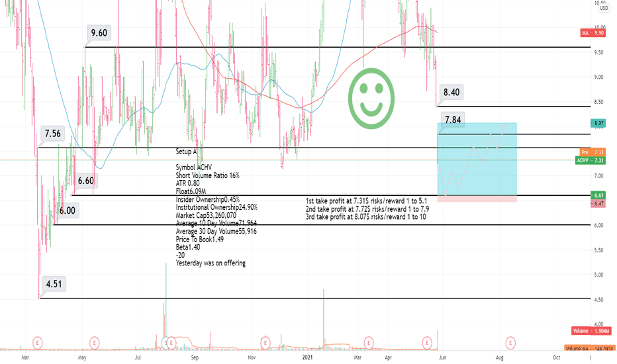This screenshot has height=364, width=617.
Task: Select the 6.60 price callout label
Action: click(x=86, y=181)
